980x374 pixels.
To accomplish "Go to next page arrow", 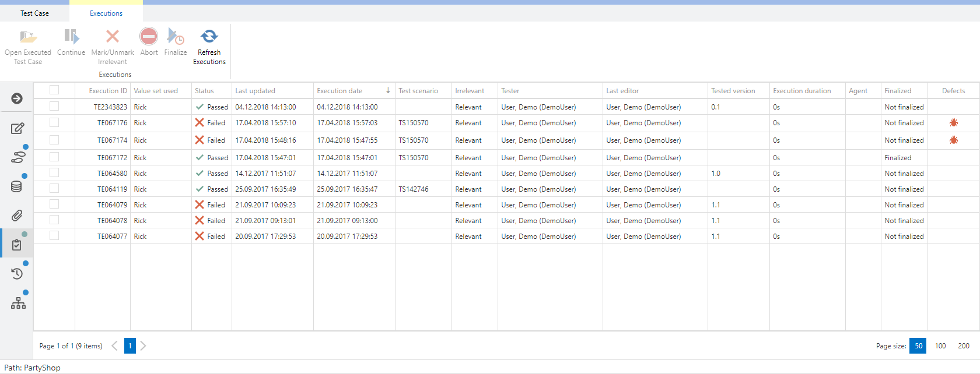I will point(143,346).
